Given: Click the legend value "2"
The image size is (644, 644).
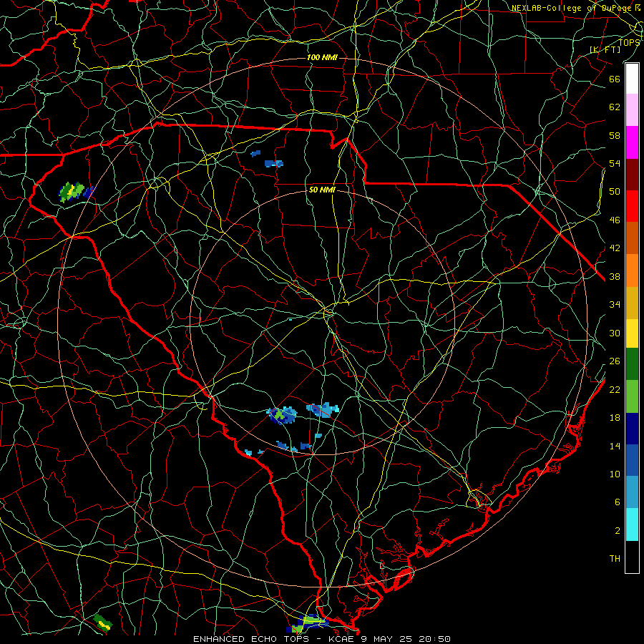Looking at the screenshot, I should (618, 531).
